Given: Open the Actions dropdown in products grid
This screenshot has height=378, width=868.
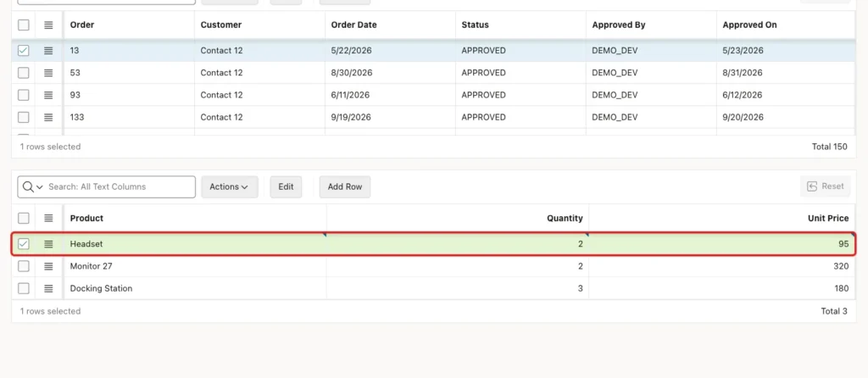Looking at the screenshot, I should tap(229, 186).
